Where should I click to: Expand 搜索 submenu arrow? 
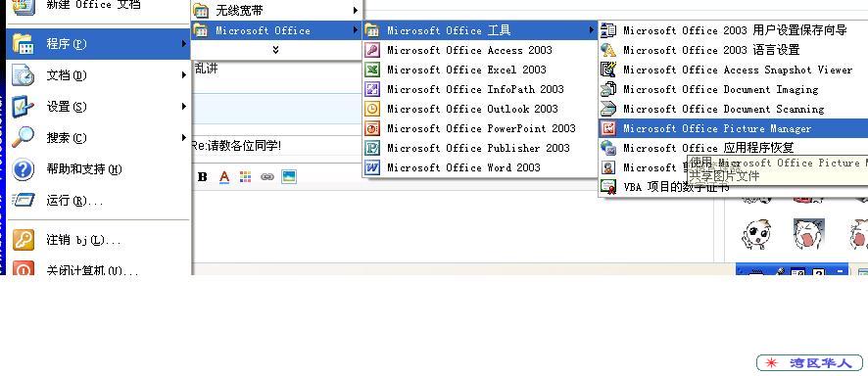tap(184, 137)
